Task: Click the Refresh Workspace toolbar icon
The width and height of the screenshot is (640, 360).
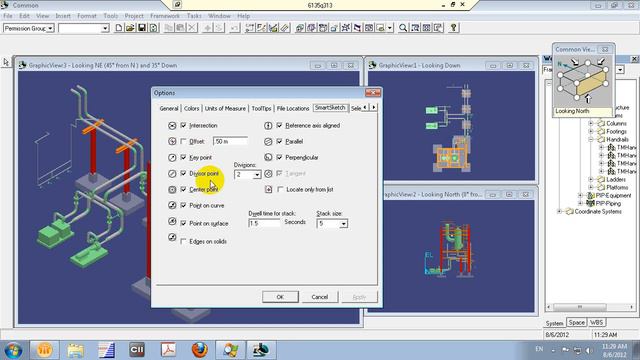Action: pyautogui.click(x=153, y=28)
